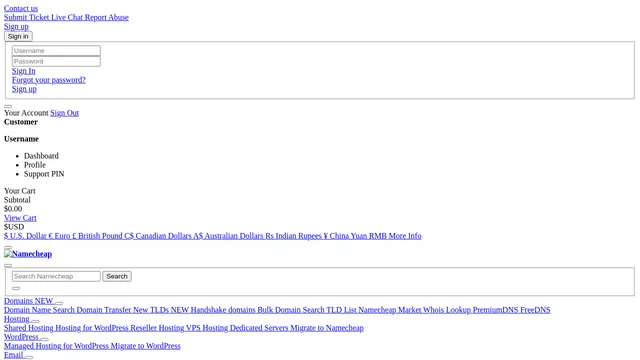Open Domain Name Search link
The height and width of the screenshot is (360, 640).
pos(39,310)
